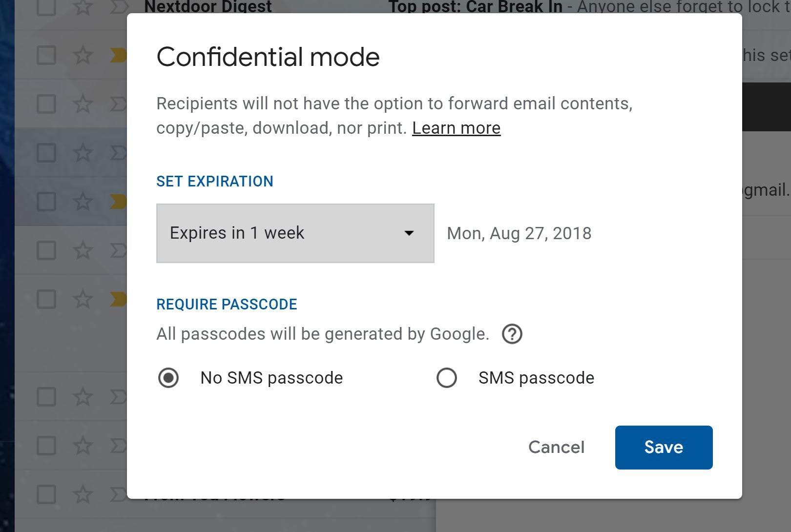Check the bottom-most email's checkbox
The width and height of the screenshot is (791, 532).
[46, 494]
